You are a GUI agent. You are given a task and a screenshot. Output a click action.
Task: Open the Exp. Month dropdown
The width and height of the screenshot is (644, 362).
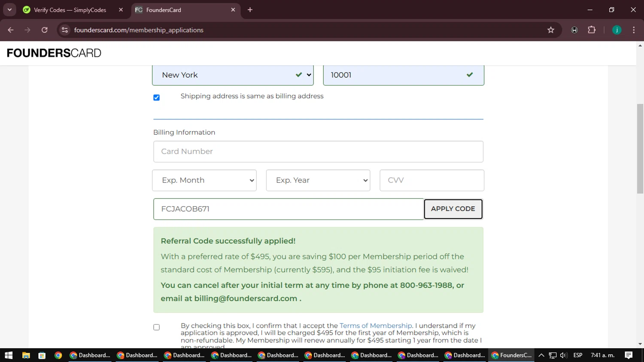[204, 180]
